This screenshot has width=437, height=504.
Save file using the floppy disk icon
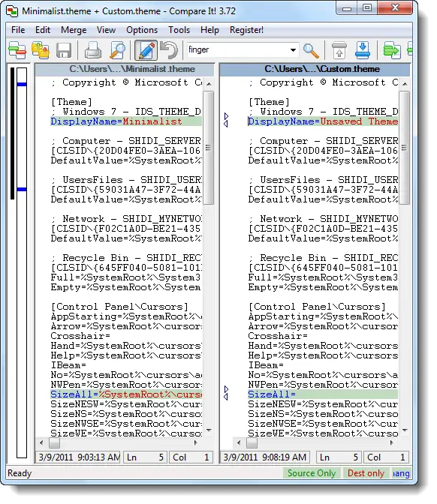tap(64, 50)
